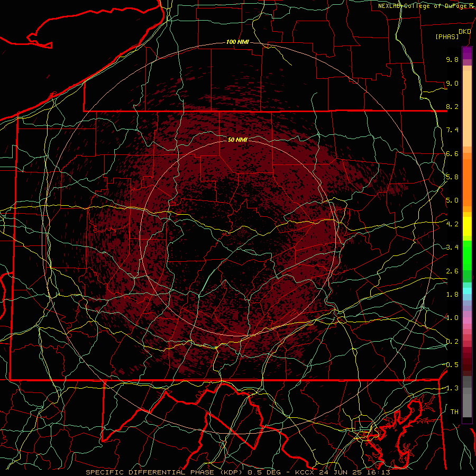Viewport: 476px width, 476px height.
Task: Pick the bright green segment of the color bar
Action: tap(467, 255)
